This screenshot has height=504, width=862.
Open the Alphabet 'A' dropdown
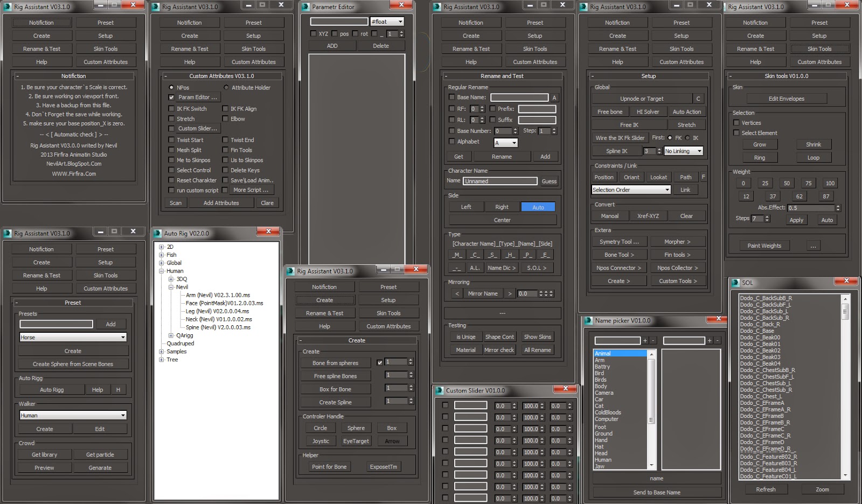[506, 143]
